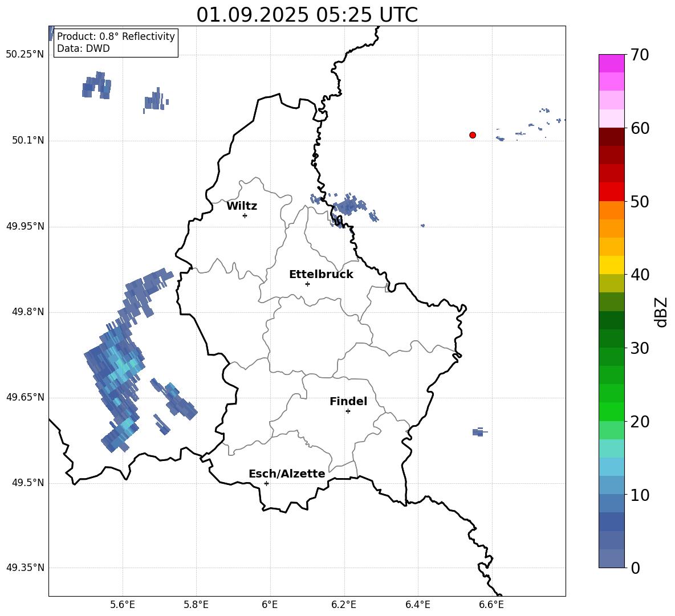
Task: Click the 49.95°N latitude label
Action: point(25,226)
